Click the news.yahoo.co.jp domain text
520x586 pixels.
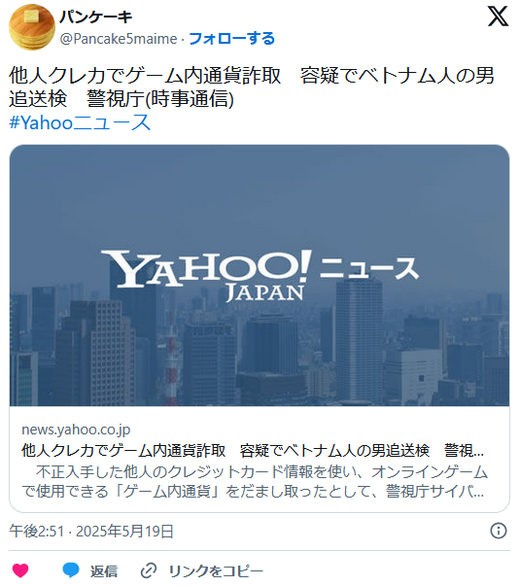coord(76,429)
